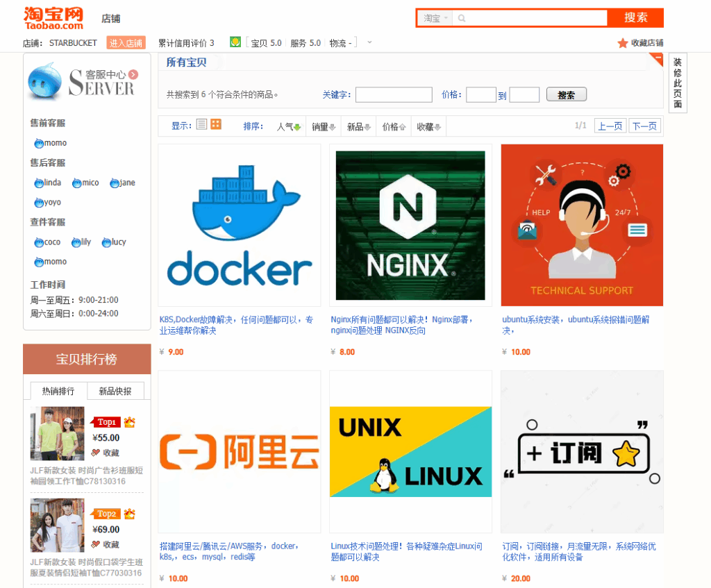This screenshot has height=588, width=711.
Task: Click the 累计信用评价 3 text
Action: point(186,42)
